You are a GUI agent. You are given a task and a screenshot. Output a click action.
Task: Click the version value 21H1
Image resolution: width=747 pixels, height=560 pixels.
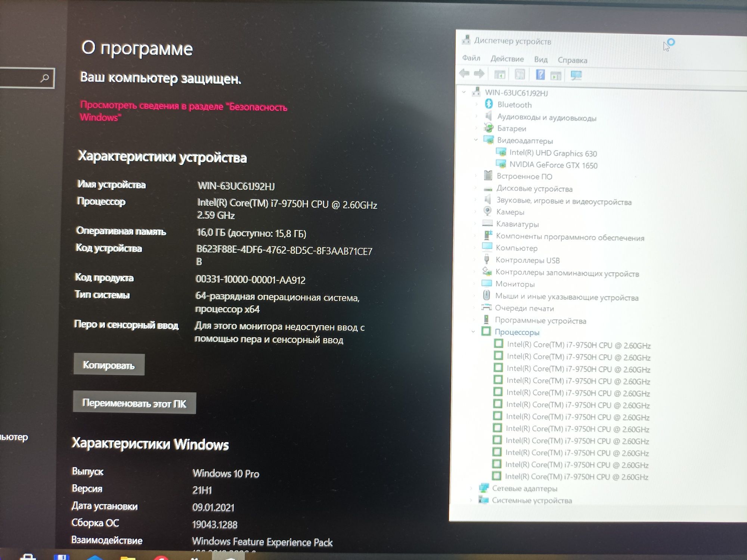pyautogui.click(x=202, y=490)
